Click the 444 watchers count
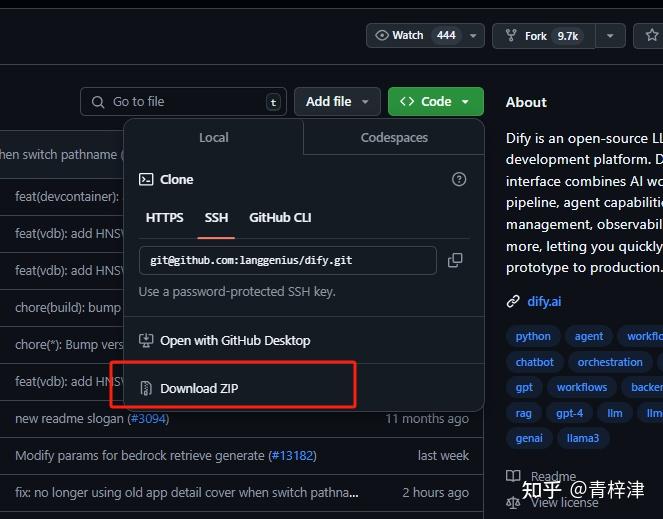This screenshot has height=519, width=663. [x=446, y=36]
